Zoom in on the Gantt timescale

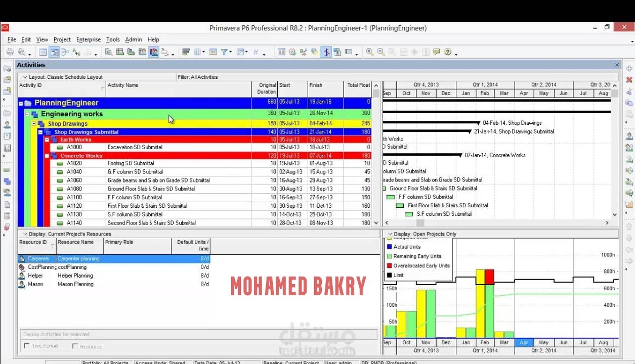370,52
